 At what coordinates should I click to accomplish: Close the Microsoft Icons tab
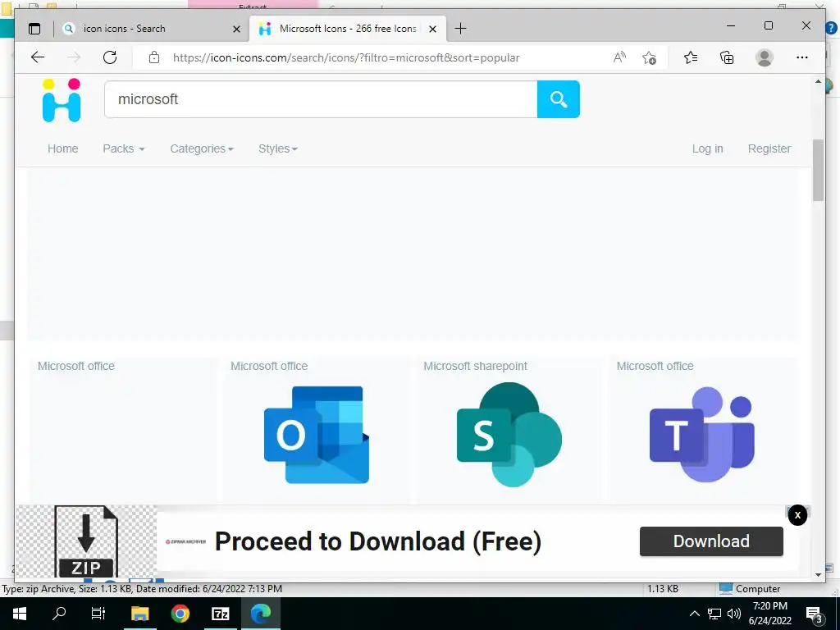tap(433, 29)
